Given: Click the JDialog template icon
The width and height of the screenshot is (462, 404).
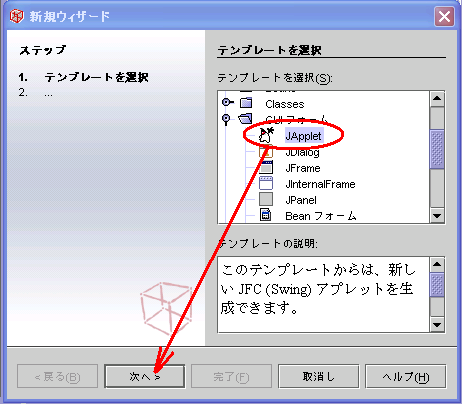Looking at the screenshot, I should 266,152.
